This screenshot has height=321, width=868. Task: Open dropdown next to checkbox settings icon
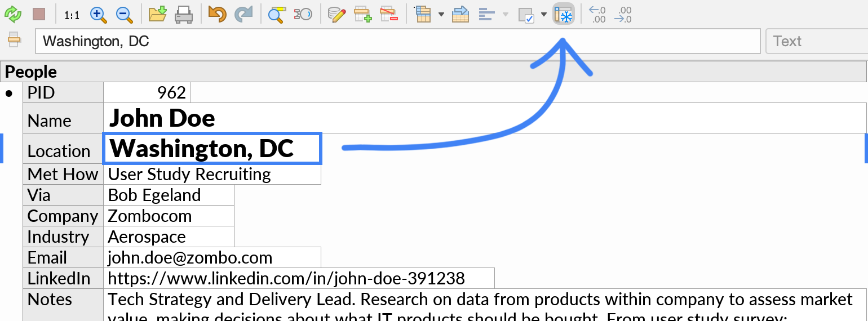coord(544,14)
